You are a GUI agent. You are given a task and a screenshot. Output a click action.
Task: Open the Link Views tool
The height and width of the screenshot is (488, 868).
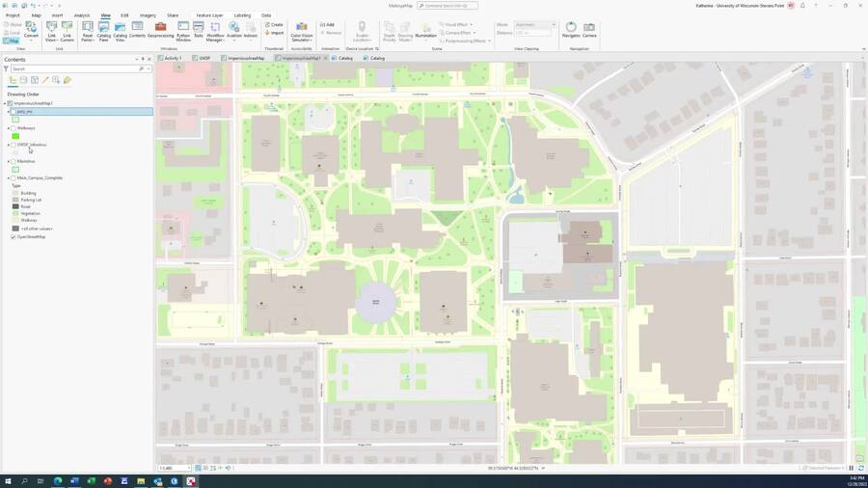(51, 32)
